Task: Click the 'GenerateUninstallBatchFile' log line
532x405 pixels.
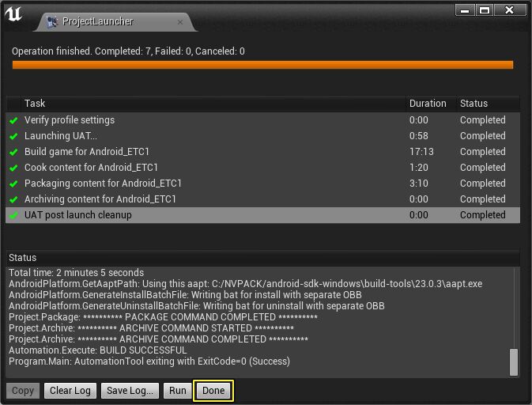Action: click(197, 306)
